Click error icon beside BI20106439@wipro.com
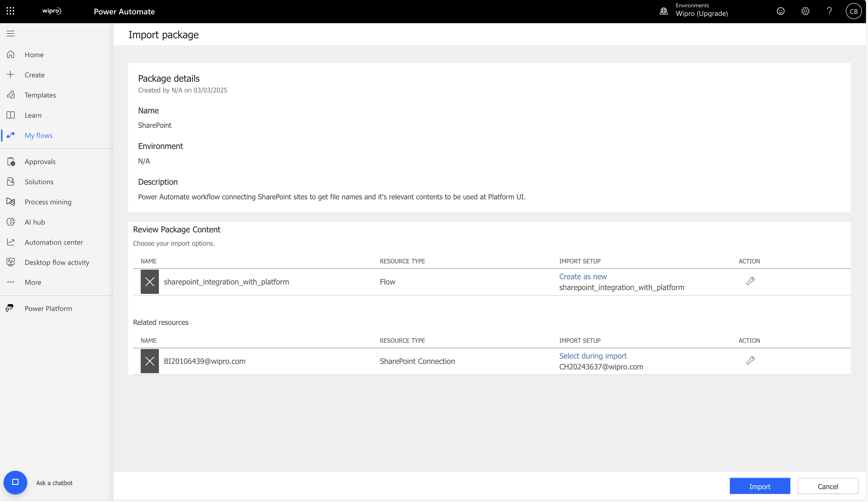This screenshot has width=868, height=502. click(150, 361)
